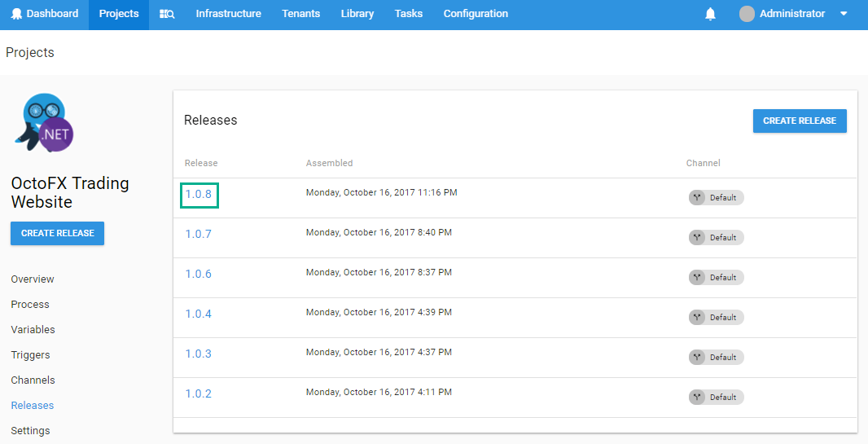868x444 pixels.
Task: Click sidebar Create Release button
Action: pyautogui.click(x=57, y=233)
